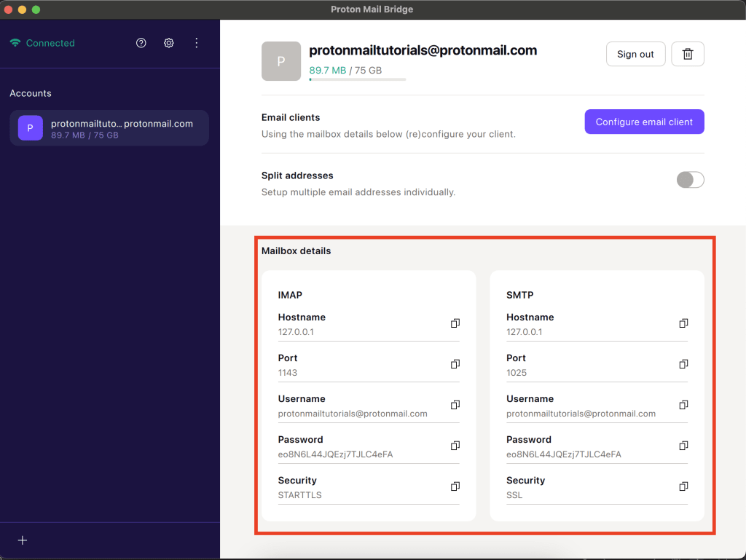Click the IMAP port value 1143

tap(288, 373)
